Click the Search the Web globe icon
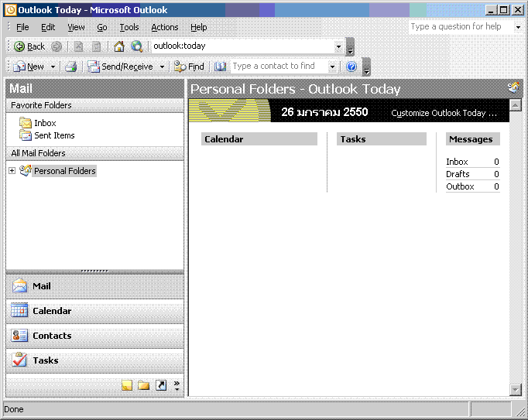The width and height of the screenshot is (528, 420). (137, 46)
